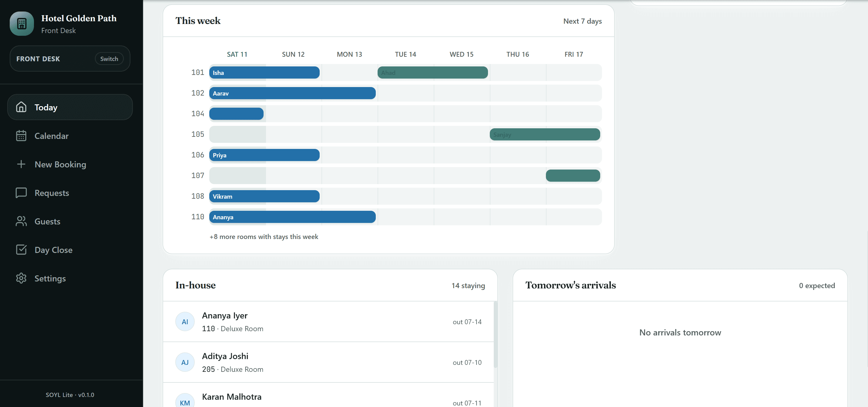Click the Hotel Golden Path building logo

22,24
